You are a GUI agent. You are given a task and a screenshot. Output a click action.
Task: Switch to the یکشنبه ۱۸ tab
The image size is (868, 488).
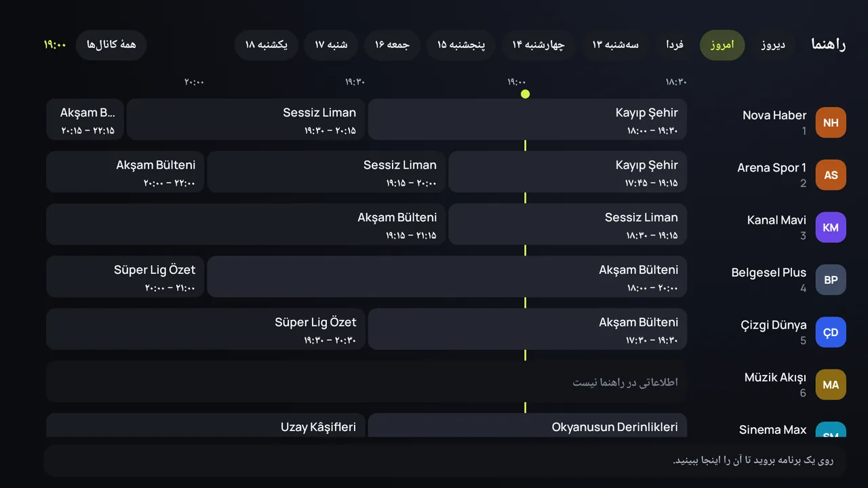click(x=267, y=45)
